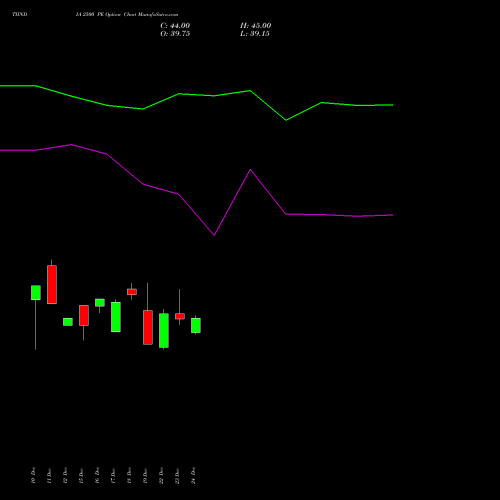
Task: Click the small red candle for 18 Dec
Action: tap(132, 292)
